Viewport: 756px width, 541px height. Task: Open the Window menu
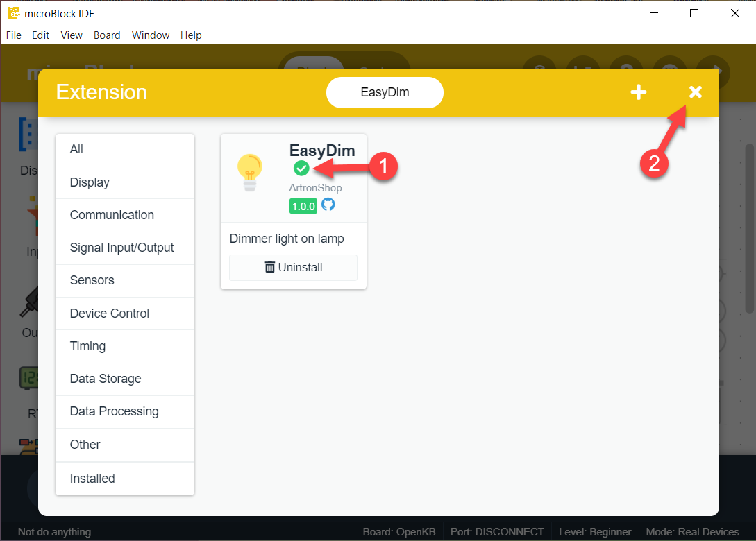[151, 35]
